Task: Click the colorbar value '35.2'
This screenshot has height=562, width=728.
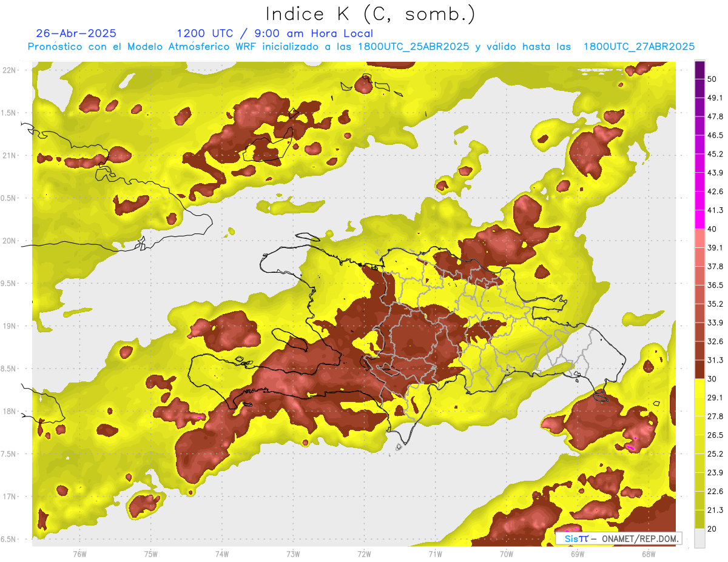Action: pyautogui.click(x=715, y=304)
